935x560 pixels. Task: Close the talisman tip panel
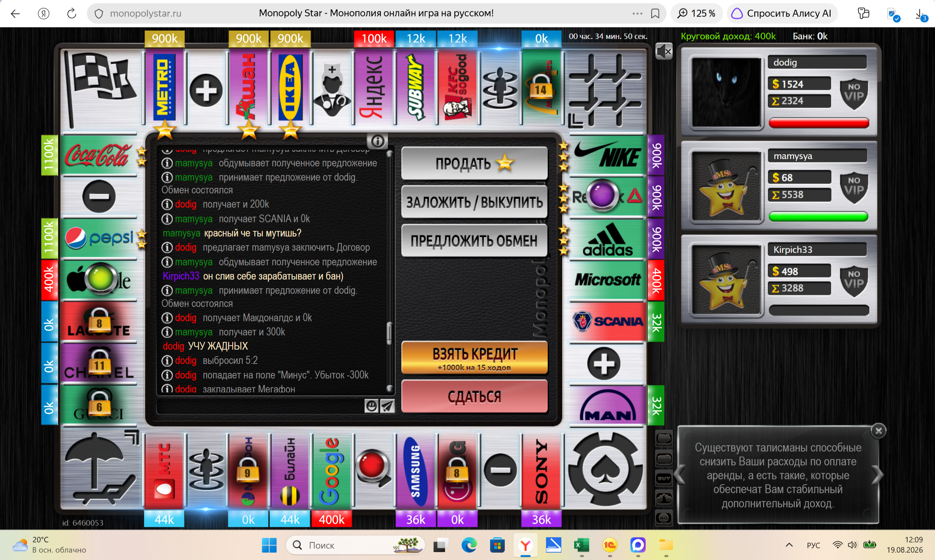(x=878, y=430)
